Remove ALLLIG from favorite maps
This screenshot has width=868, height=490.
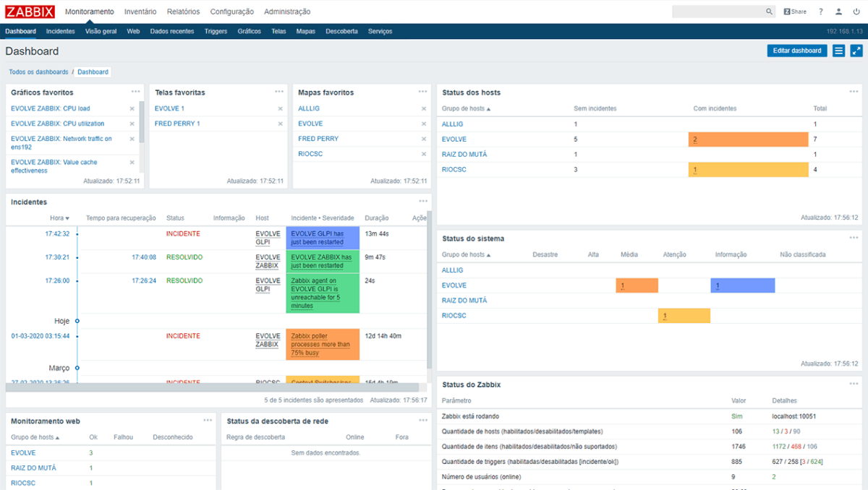pos(424,108)
